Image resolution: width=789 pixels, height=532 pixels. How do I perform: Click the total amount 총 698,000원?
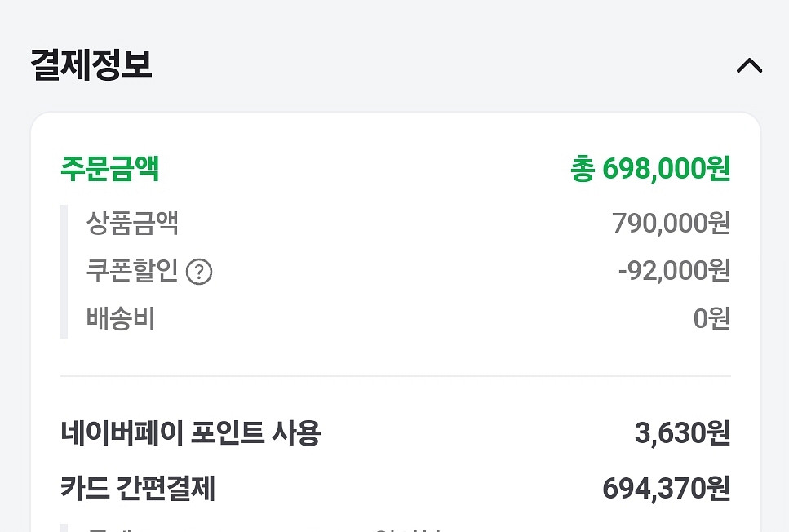pyautogui.click(x=651, y=169)
